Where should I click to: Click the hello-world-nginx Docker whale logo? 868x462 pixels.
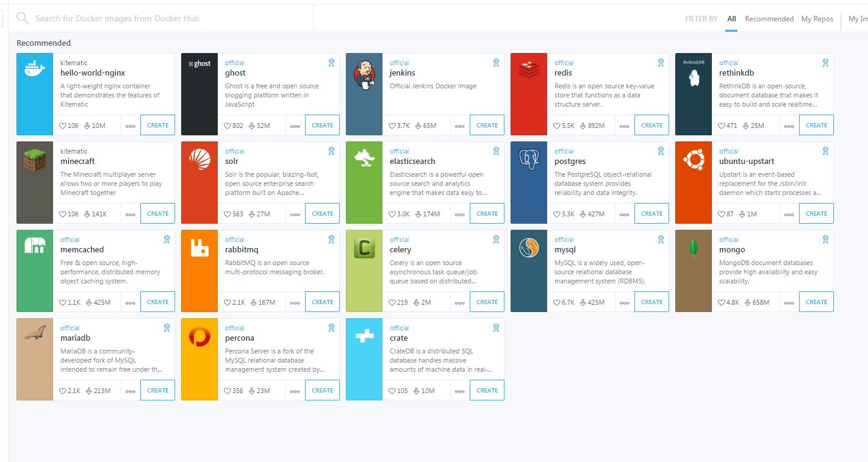(35, 69)
